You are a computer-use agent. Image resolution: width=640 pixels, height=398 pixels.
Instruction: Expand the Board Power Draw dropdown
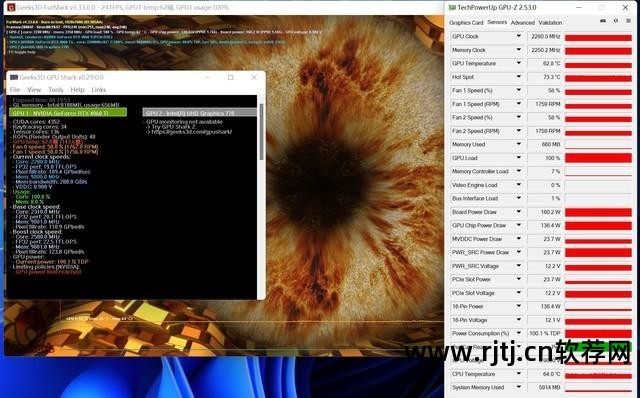pos(519,212)
